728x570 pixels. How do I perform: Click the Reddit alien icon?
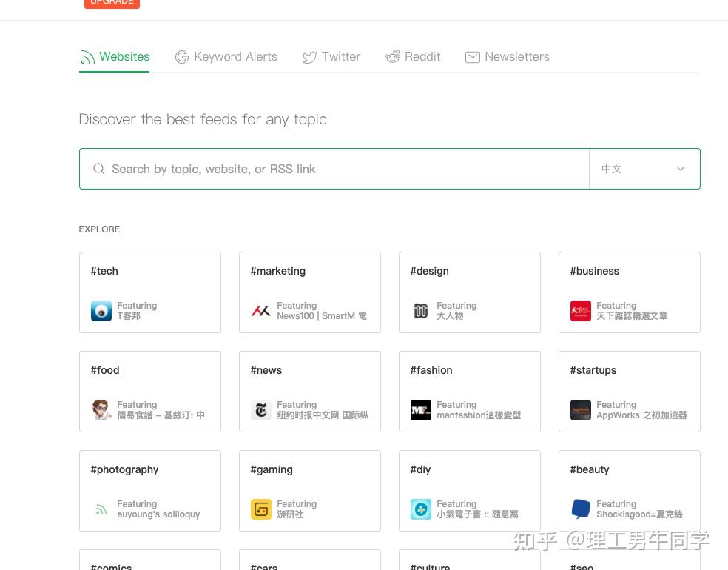pyautogui.click(x=393, y=57)
